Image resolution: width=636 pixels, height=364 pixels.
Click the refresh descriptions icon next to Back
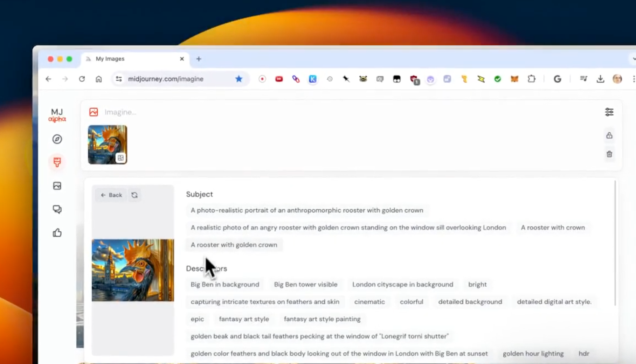(134, 195)
